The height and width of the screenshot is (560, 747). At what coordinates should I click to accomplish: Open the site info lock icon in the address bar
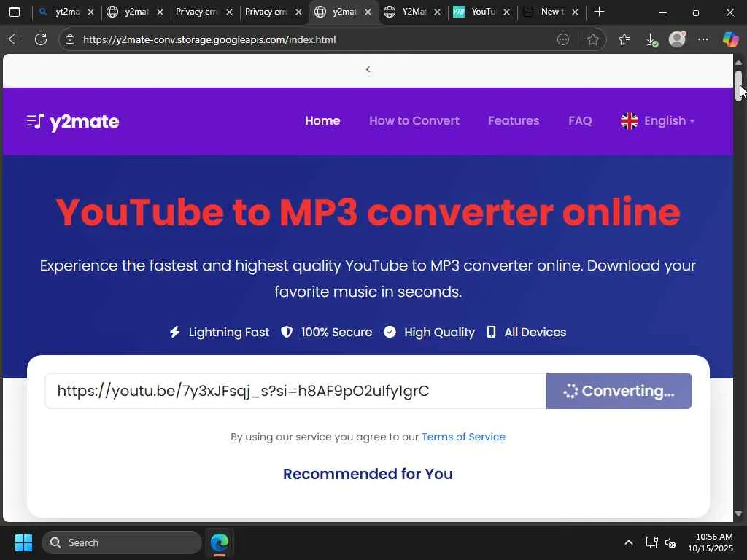(x=70, y=39)
